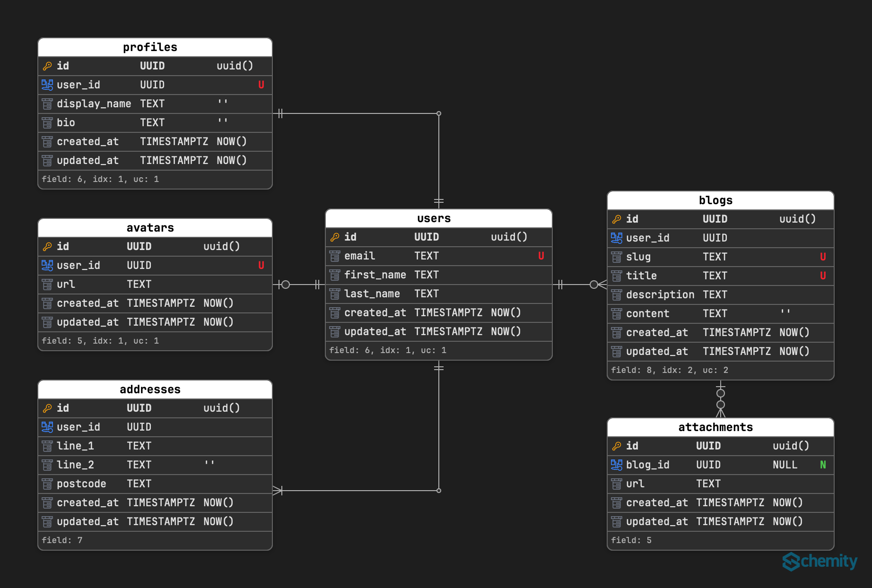872x588 pixels.
Task: Click the foreign key icon beside avatars user_id
Action: coord(47,266)
